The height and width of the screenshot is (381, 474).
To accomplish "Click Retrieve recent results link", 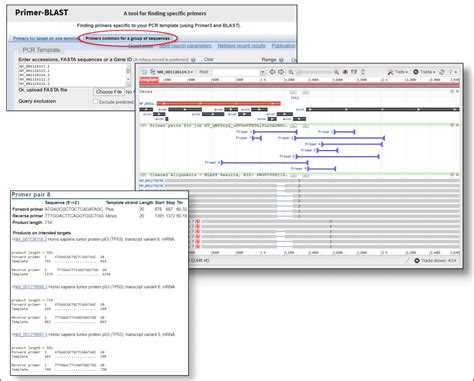I will [x=242, y=46].
